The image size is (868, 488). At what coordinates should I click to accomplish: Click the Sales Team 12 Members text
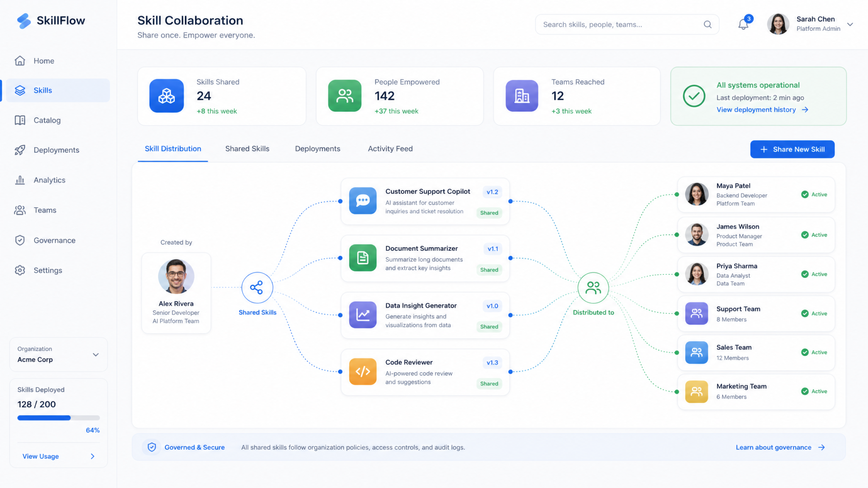[x=732, y=358]
